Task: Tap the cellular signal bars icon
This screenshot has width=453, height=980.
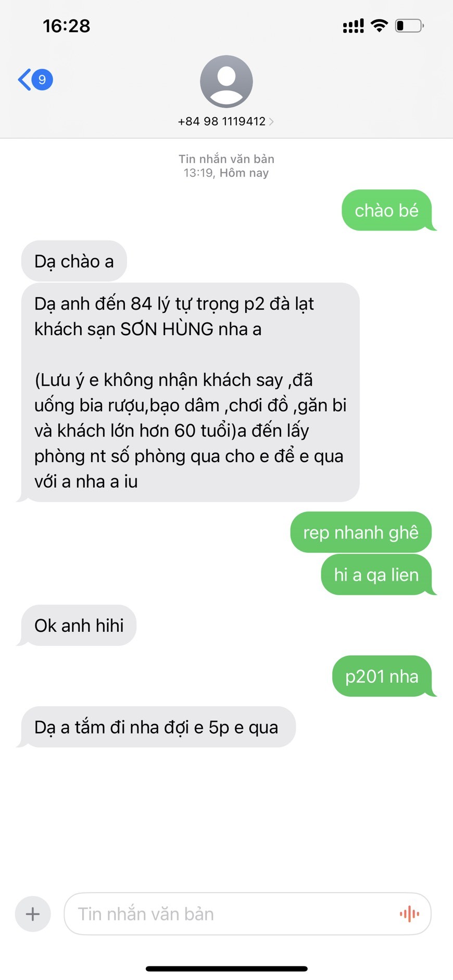Action: pos(354,26)
